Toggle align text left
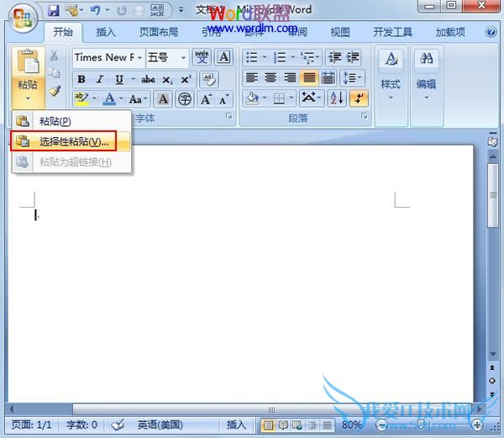This screenshot has width=504, height=438. click(x=252, y=78)
